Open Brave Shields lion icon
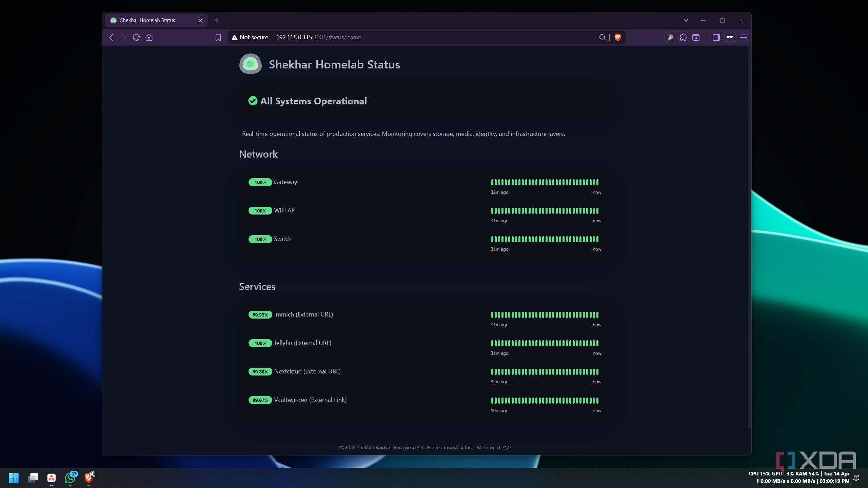 (618, 37)
